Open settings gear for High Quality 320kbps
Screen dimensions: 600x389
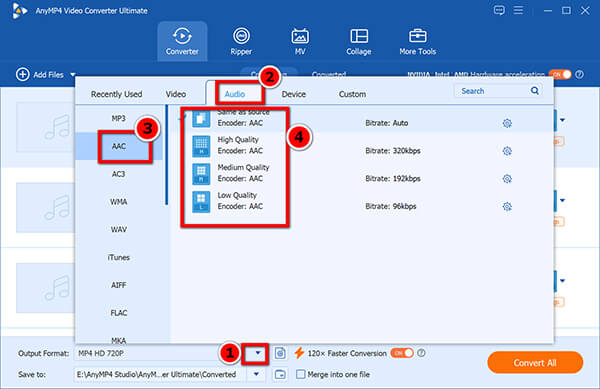tap(507, 151)
